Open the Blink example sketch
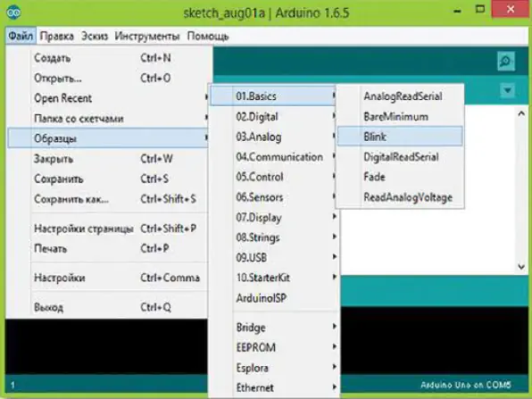 [401, 137]
